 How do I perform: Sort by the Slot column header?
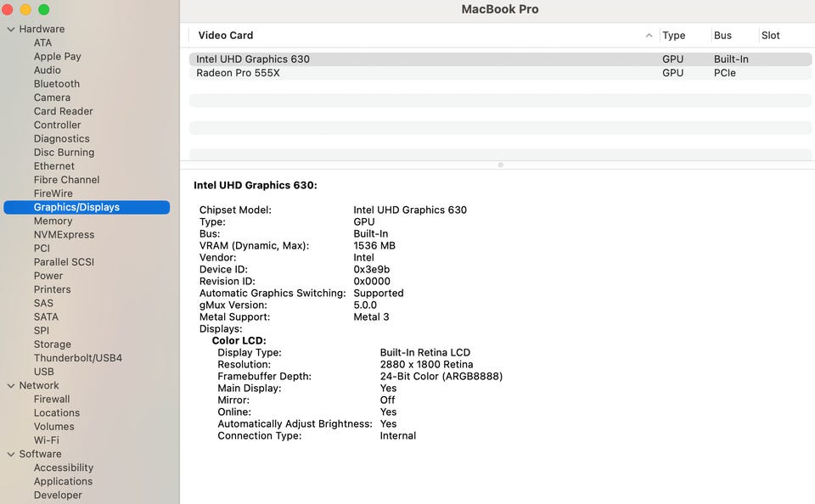click(770, 36)
